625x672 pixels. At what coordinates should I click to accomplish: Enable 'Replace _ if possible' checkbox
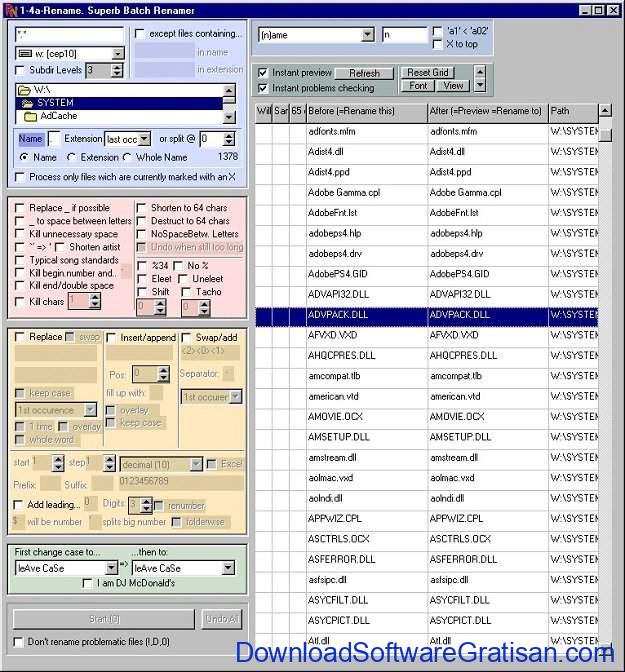(x=19, y=208)
